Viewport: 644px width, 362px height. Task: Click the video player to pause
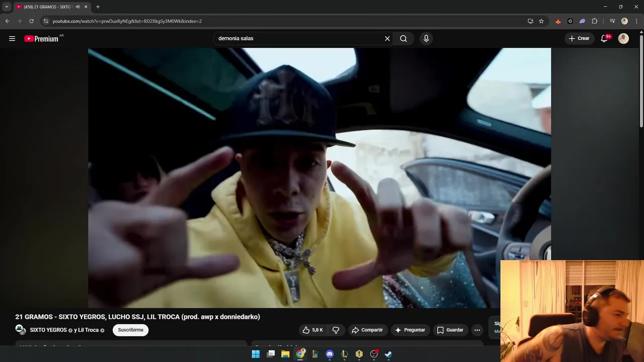coord(319,177)
